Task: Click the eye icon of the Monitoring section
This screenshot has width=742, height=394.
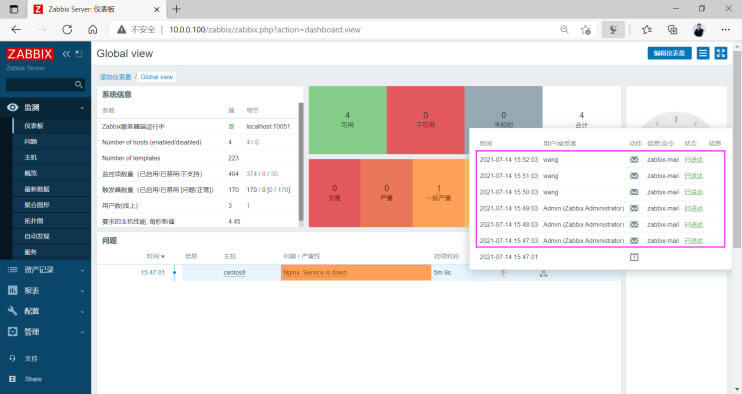Action: tap(13, 107)
